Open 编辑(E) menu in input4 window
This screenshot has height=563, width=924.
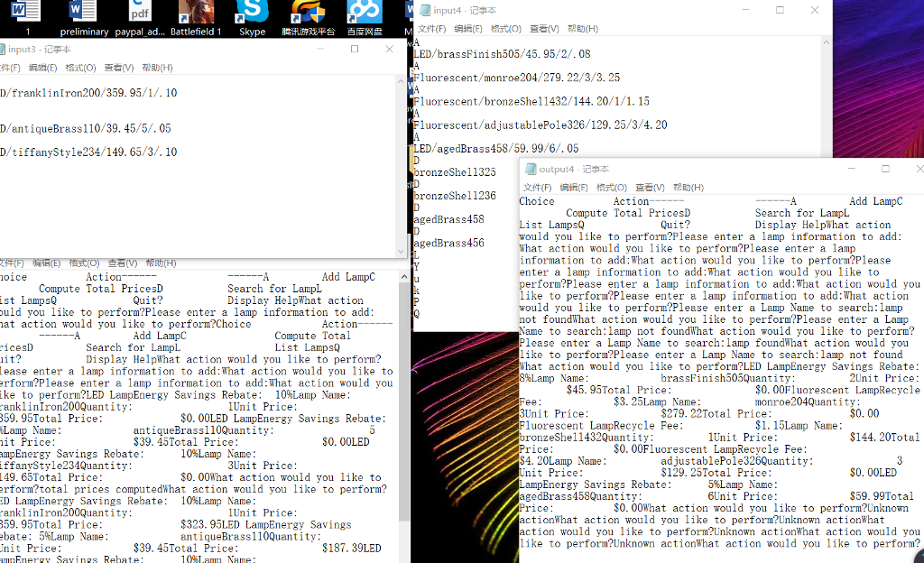click(x=468, y=28)
